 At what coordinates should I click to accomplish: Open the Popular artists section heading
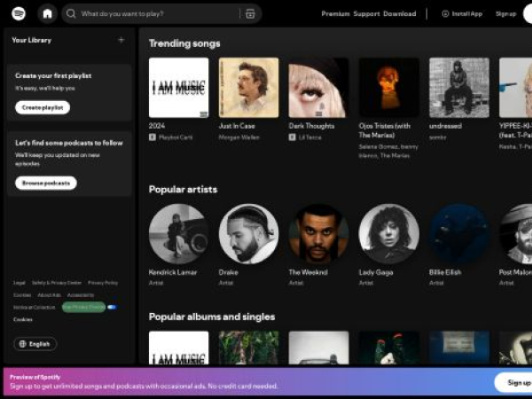click(183, 190)
